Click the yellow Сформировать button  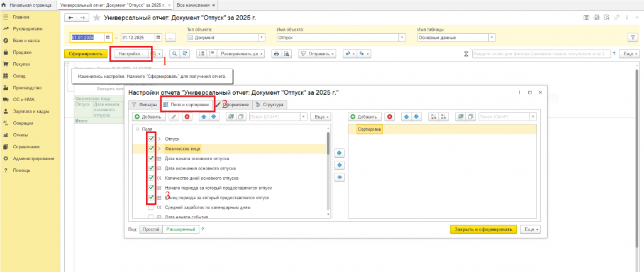(86, 53)
